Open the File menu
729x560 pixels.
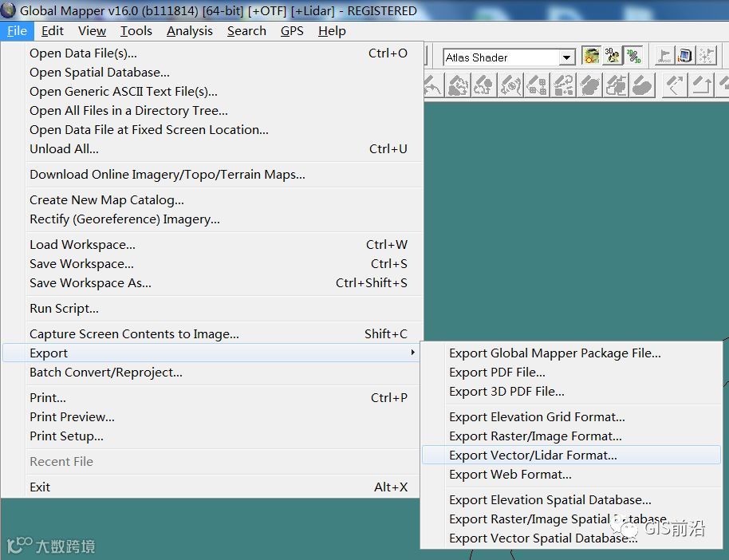(x=18, y=31)
